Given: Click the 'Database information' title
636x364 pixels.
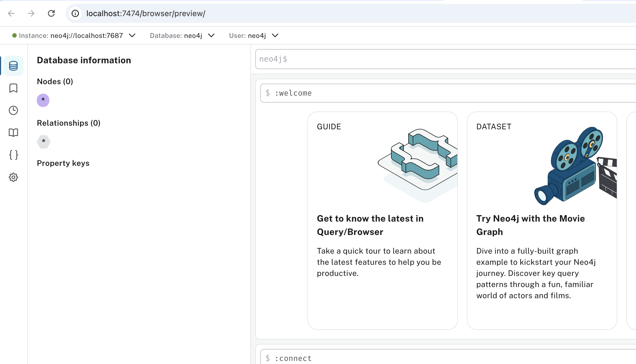Looking at the screenshot, I should [x=84, y=60].
